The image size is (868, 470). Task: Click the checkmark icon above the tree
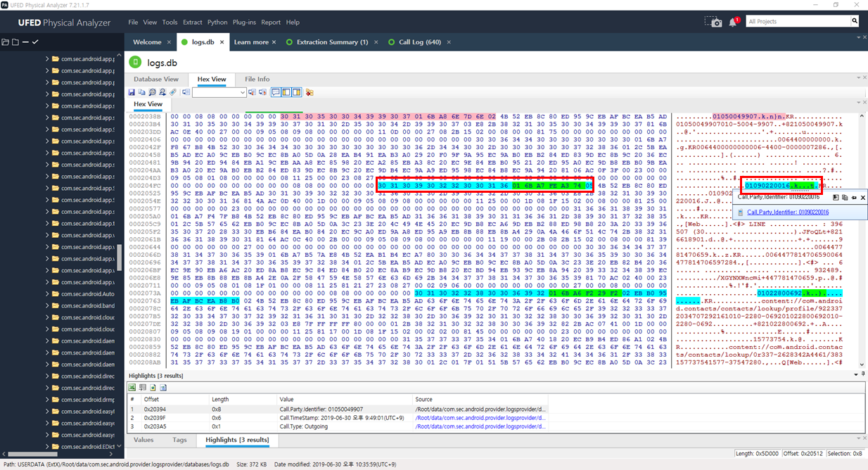click(34, 42)
